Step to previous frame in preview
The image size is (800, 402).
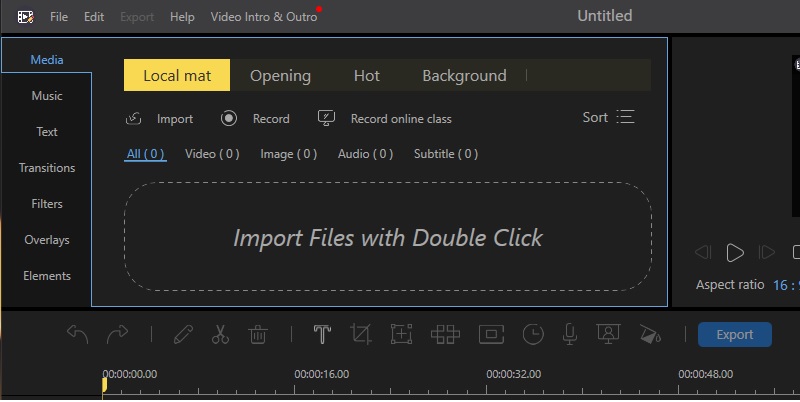pos(703,253)
